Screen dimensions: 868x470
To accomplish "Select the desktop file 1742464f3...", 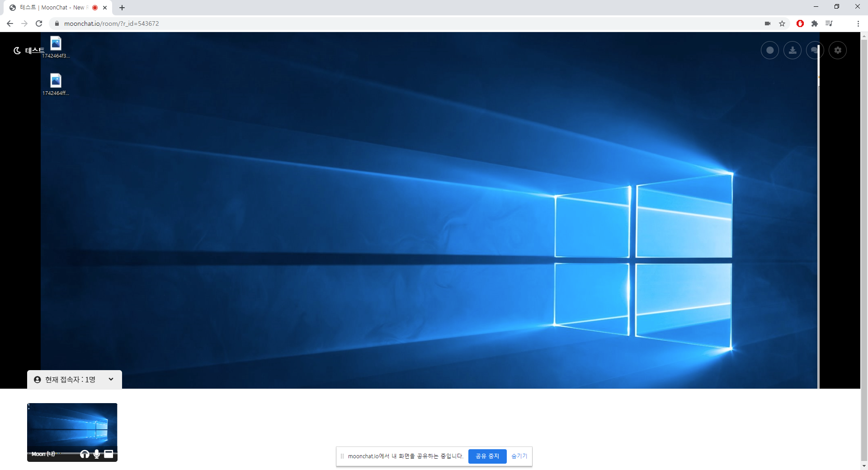I will [56, 47].
